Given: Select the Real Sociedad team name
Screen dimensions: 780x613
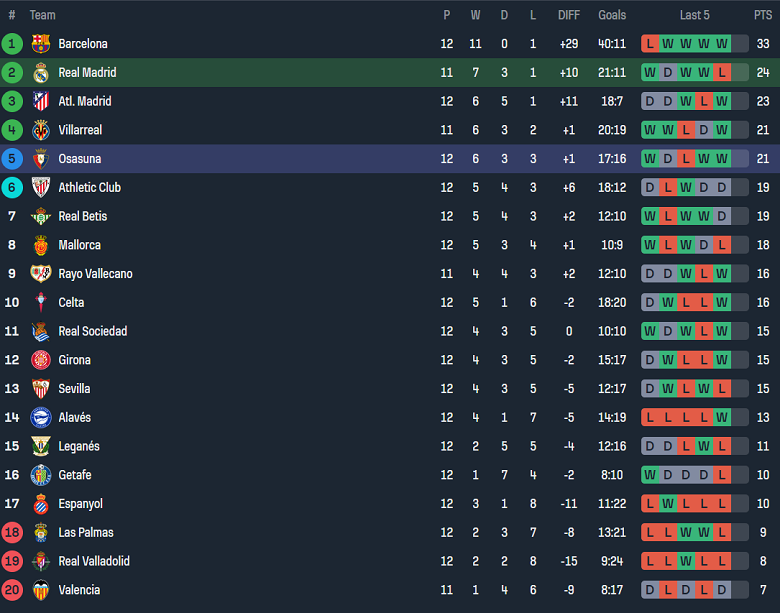Looking at the screenshot, I should [x=92, y=331].
